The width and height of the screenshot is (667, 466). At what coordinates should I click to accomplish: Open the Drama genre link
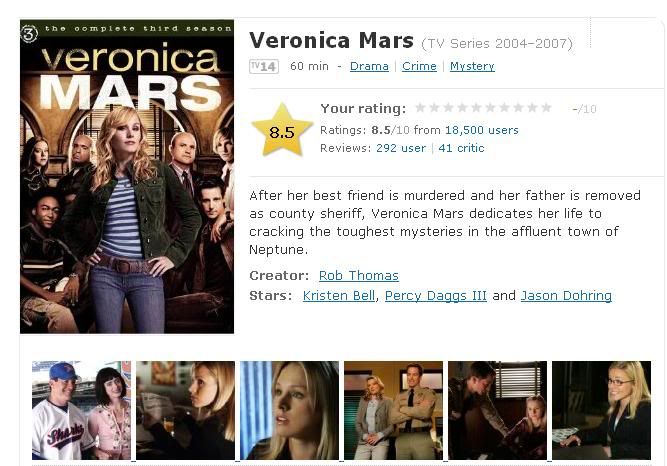point(369,66)
